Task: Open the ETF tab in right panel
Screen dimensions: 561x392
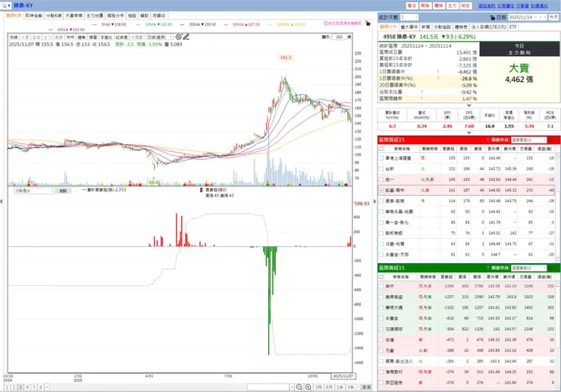Action: tap(512, 27)
